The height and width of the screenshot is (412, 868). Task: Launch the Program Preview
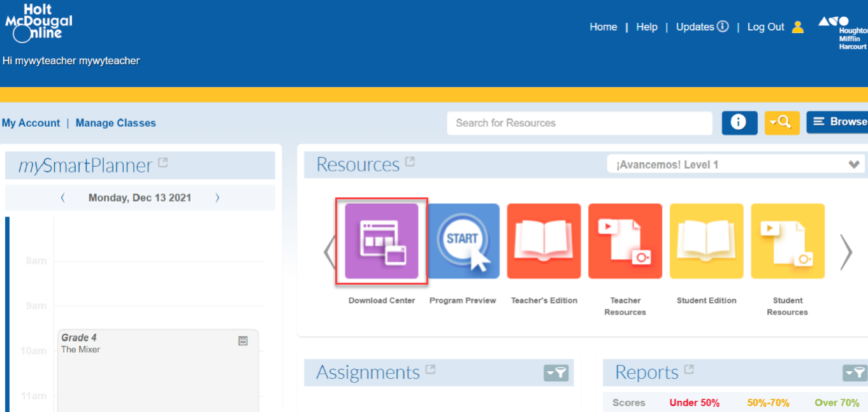[x=463, y=241]
